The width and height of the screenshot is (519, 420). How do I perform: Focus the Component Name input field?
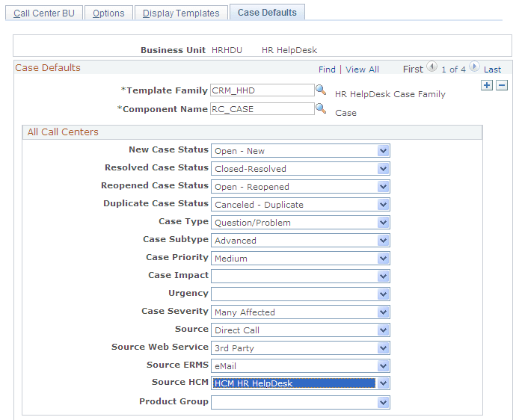[x=262, y=109]
